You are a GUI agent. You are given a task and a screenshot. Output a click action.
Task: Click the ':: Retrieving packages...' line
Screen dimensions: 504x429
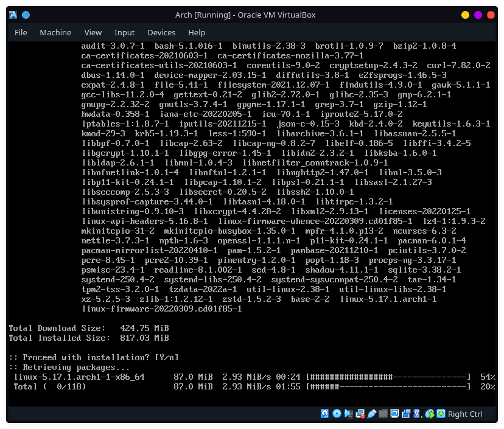pyautogui.click(x=69, y=367)
